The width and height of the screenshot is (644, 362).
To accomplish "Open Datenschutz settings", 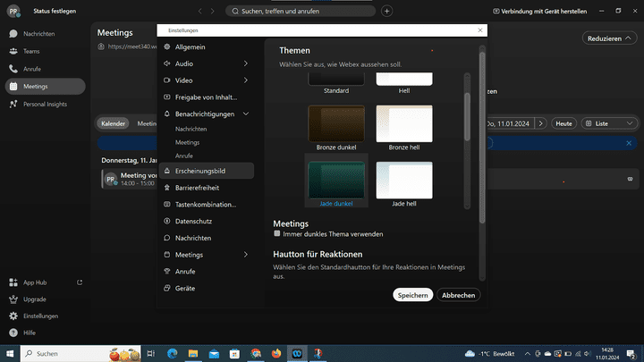I will pos(207,222).
